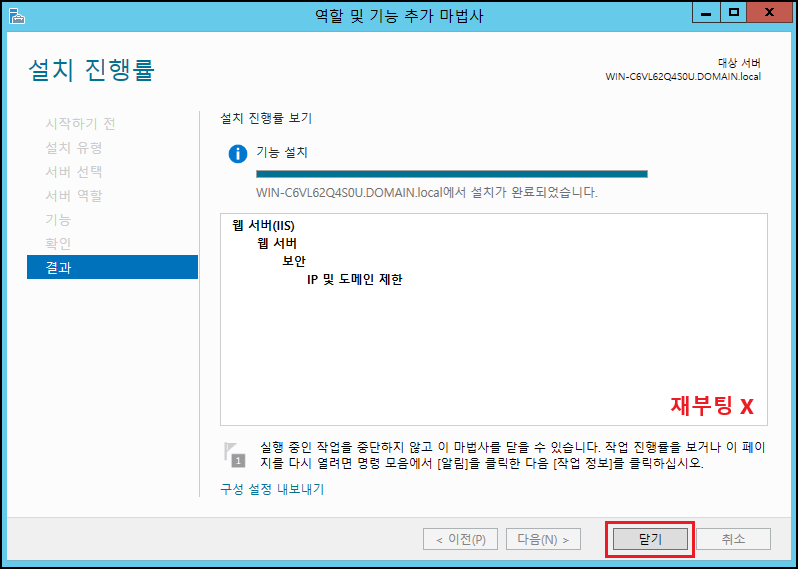Select the 설치 유형 step

pyautogui.click(x=74, y=148)
